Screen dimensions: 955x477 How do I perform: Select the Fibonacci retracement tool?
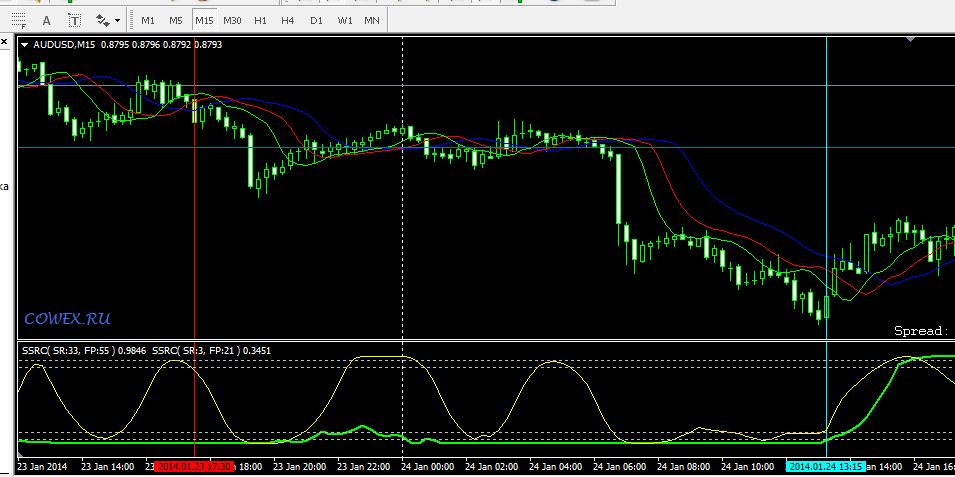coord(18,20)
